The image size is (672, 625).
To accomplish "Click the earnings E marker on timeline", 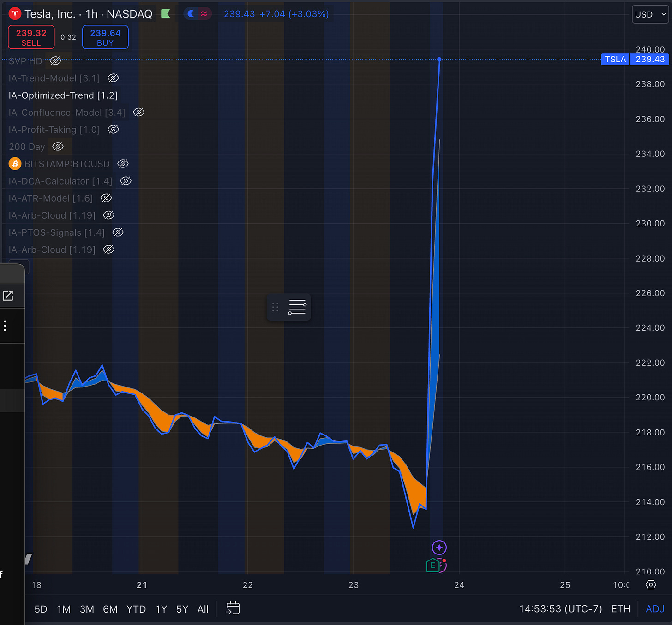I will pyautogui.click(x=433, y=565).
